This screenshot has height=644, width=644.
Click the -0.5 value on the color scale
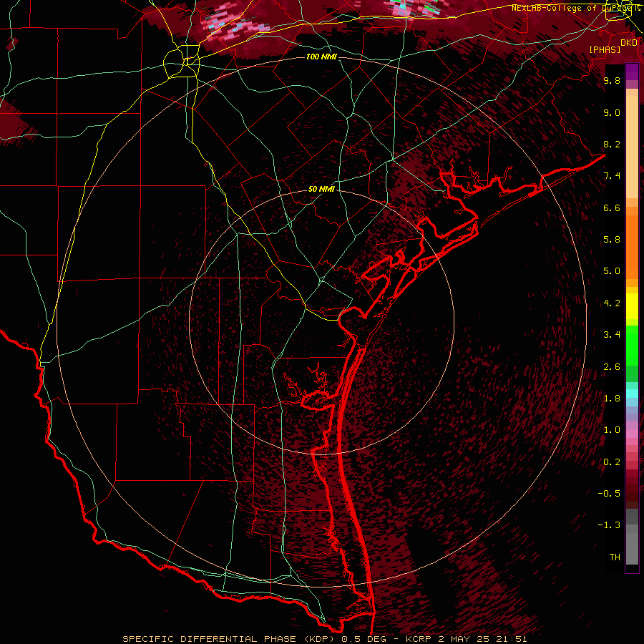[609, 494]
